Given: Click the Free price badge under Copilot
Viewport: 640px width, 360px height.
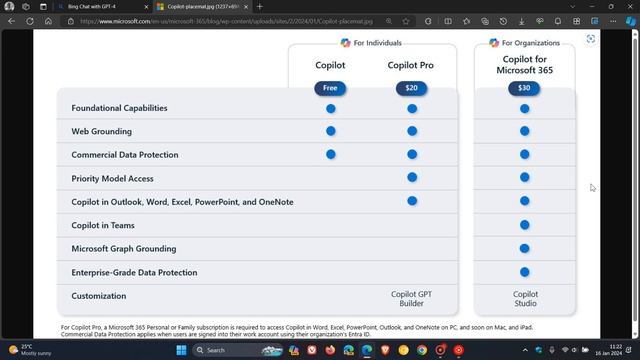Looking at the screenshot, I should (x=330, y=88).
